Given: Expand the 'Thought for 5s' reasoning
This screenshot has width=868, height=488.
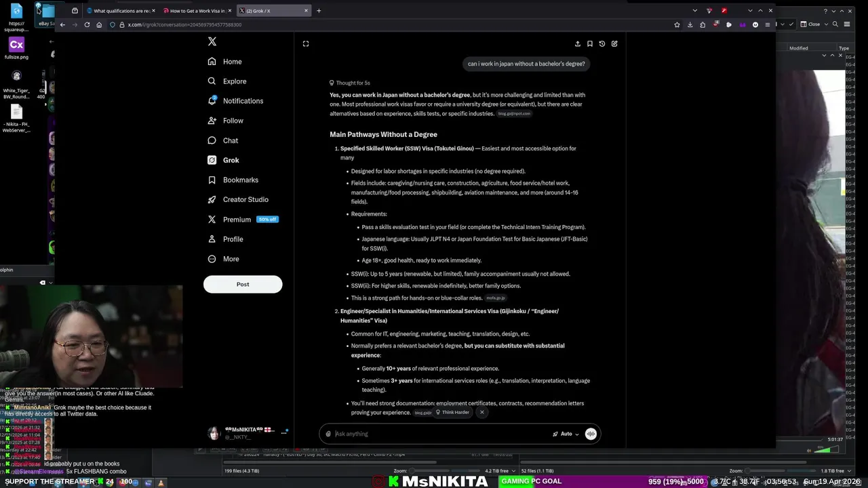Looking at the screenshot, I should coord(350,83).
